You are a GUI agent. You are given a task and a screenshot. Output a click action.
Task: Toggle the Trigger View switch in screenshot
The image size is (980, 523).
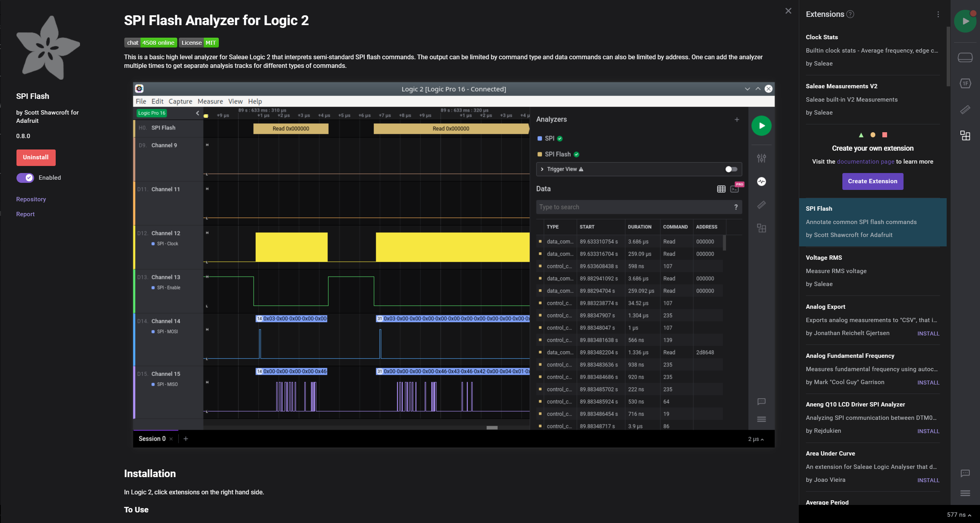[731, 169]
